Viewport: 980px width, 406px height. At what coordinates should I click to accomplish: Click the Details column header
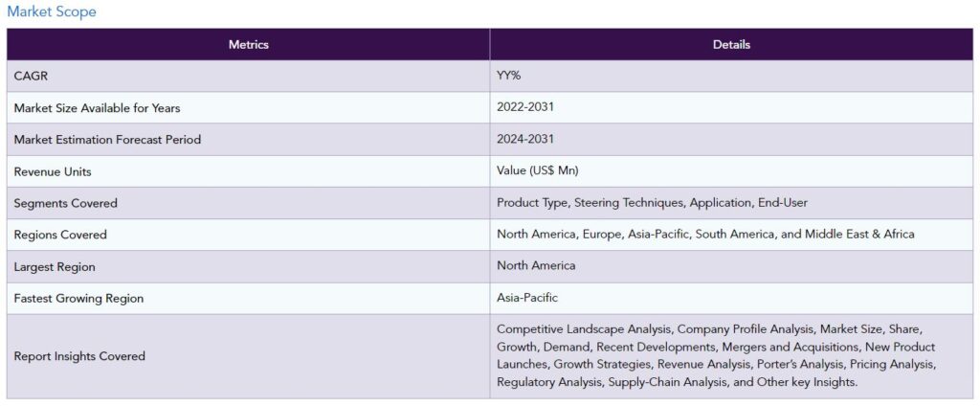point(731,44)
